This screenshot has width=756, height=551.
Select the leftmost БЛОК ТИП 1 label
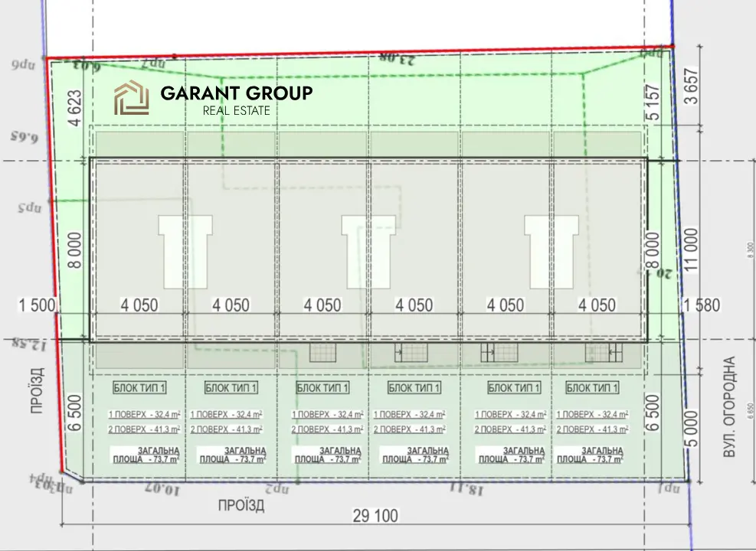pyautogui.click(x=139, y=387)
